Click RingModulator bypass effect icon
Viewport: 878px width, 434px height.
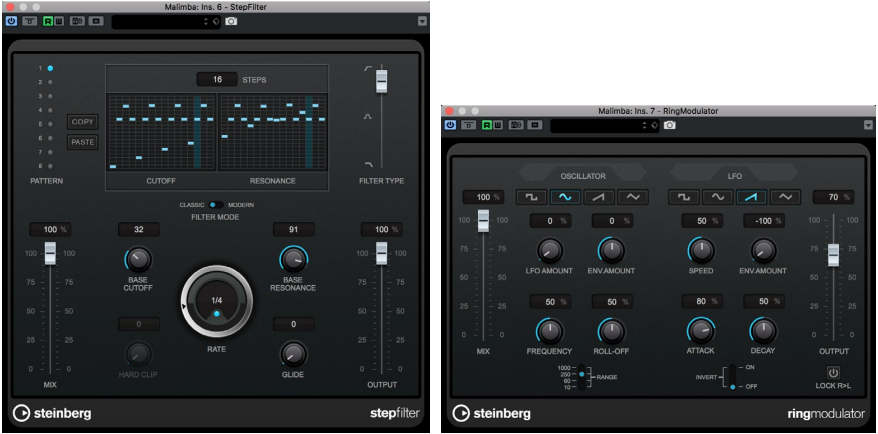pyautogui.click(x=468, y=125)
